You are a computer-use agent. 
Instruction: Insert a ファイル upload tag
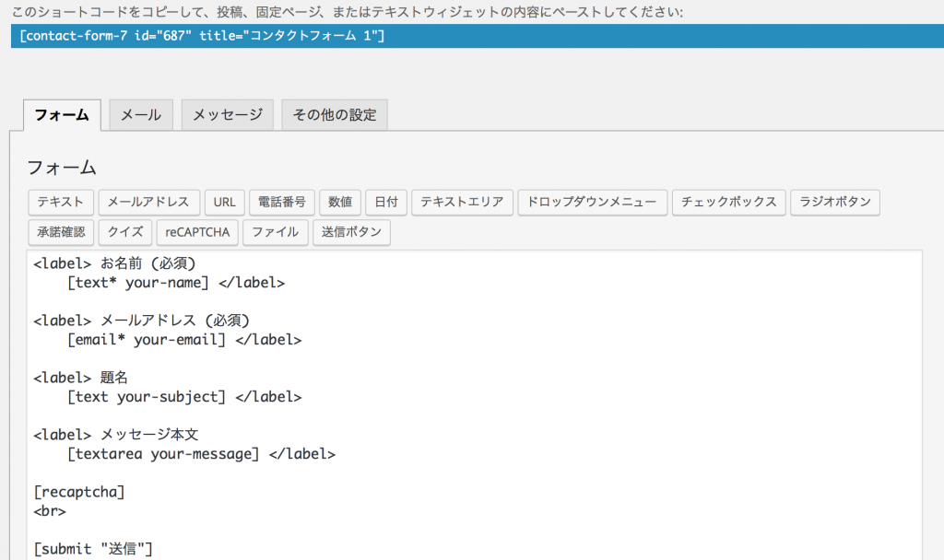[x=275, y=232]
